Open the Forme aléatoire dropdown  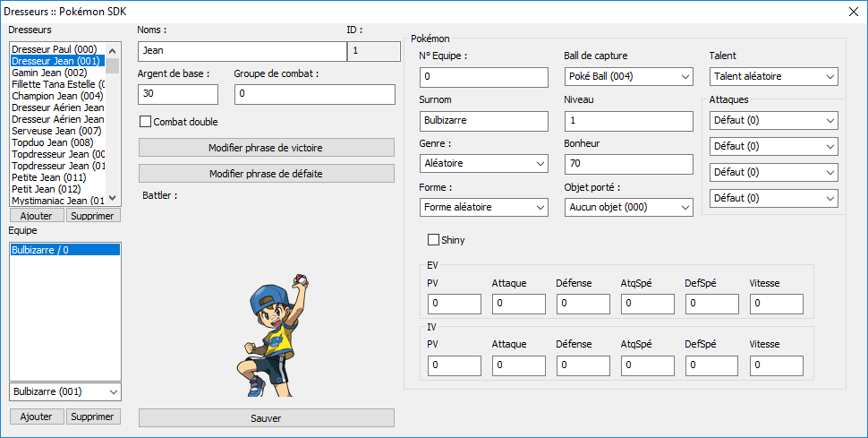tap(484, 208)
